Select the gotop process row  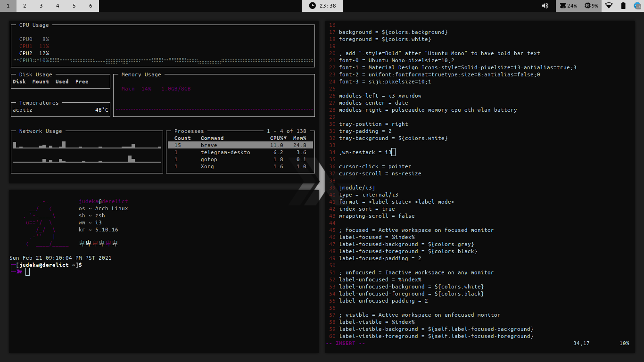coord(240,159)
